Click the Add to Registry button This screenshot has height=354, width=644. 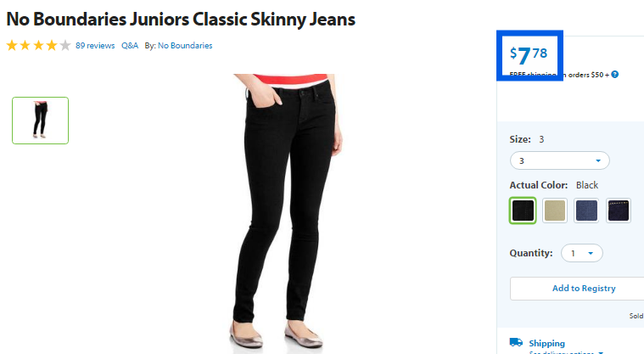584,289
